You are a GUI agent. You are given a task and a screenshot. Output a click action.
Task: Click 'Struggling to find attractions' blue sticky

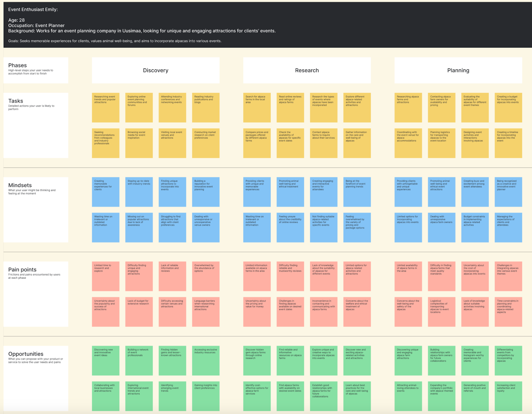click(172, 227)
